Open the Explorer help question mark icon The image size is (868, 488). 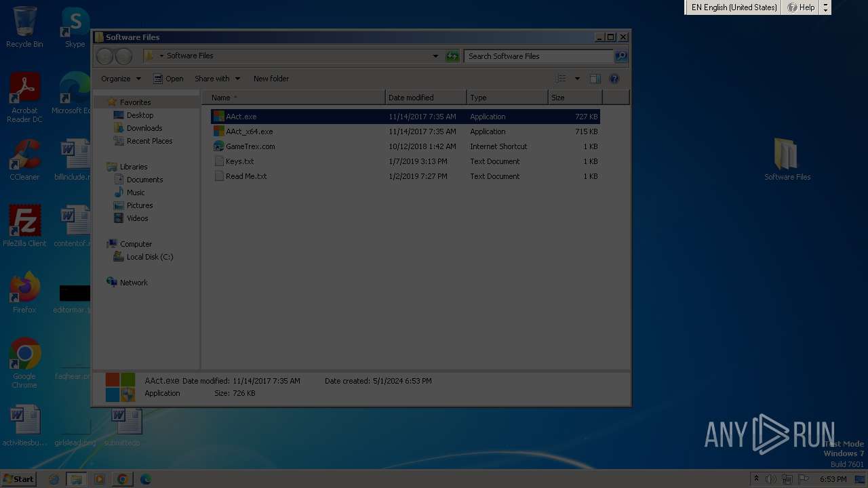(x=614, y=79)
